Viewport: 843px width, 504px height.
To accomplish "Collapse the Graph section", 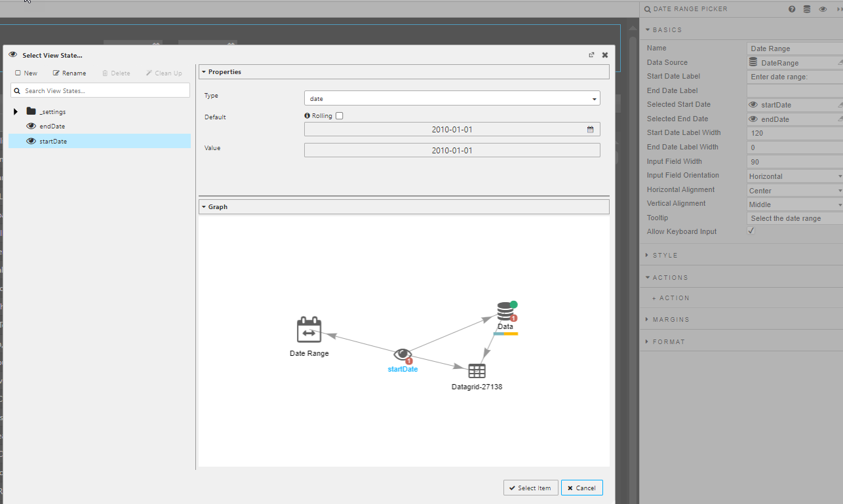I will (x=204, y=206).
